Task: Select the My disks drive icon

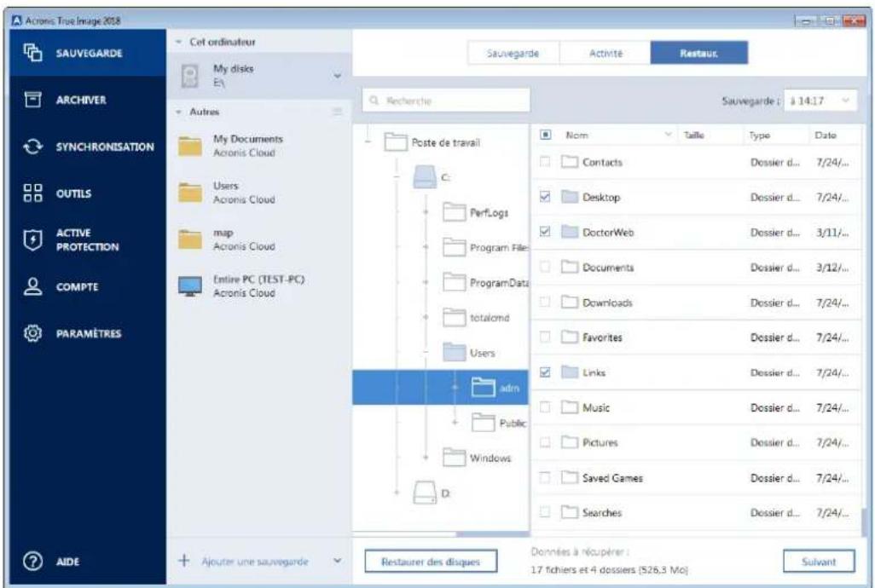Action: (189, 76)
